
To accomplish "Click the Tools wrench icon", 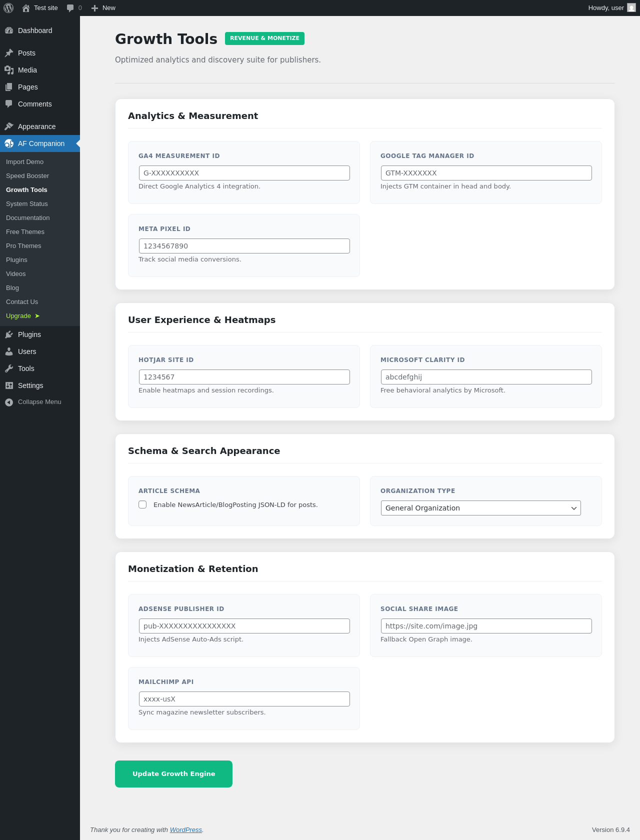I will coord(9,368).
